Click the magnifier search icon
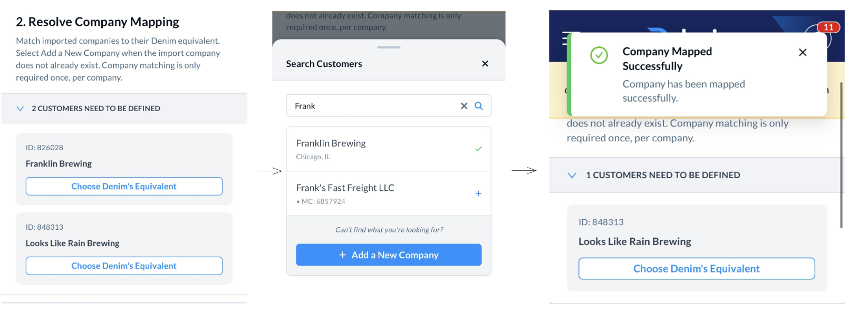Viewport: 868px width, 312px height. click(x=479, y=106)
